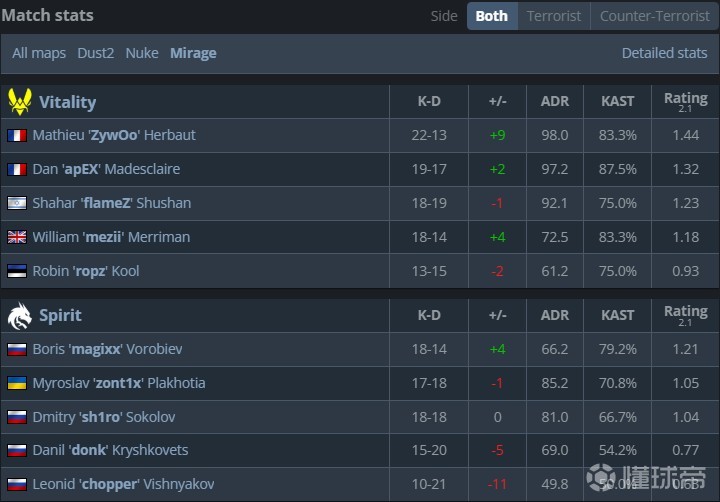Click the Russian flag beside donk
Image resolution: width=720 pixels, height=502 pixels.
pyautogui.click(x=17, y=450)
